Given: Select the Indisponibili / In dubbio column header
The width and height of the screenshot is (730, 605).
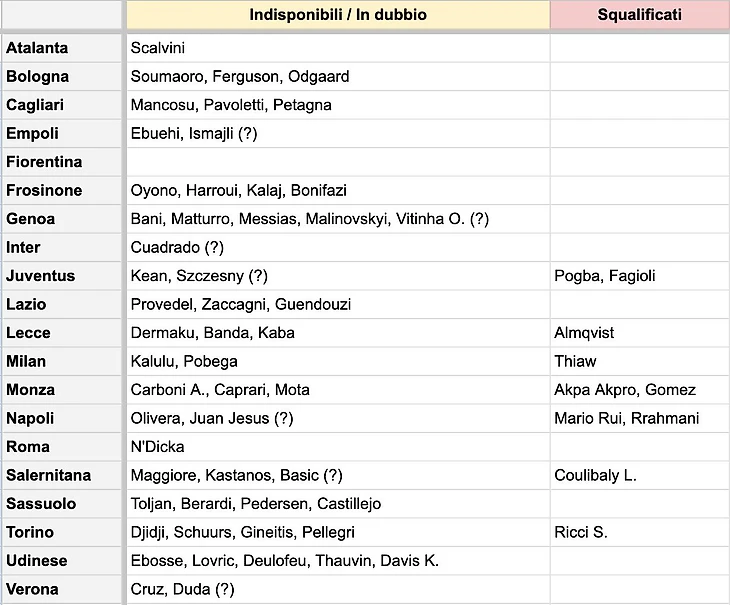Looking at the screenshot, I should [338, 14].
